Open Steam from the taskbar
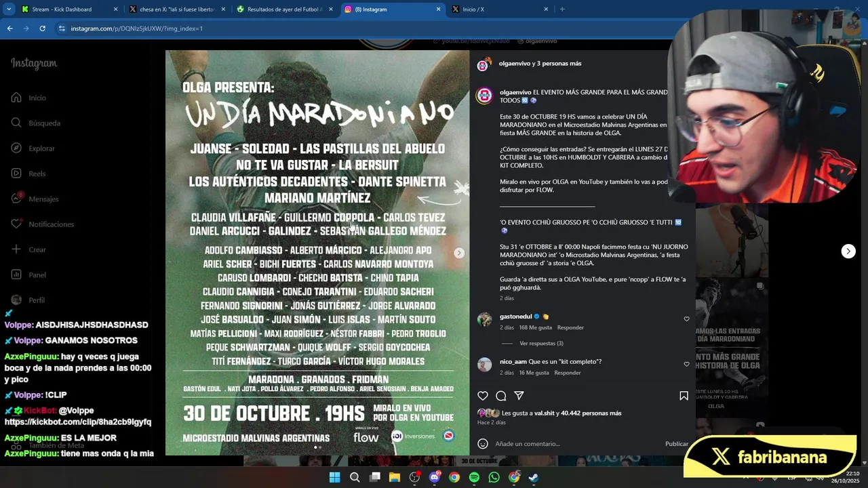 [x=534, y=477]
